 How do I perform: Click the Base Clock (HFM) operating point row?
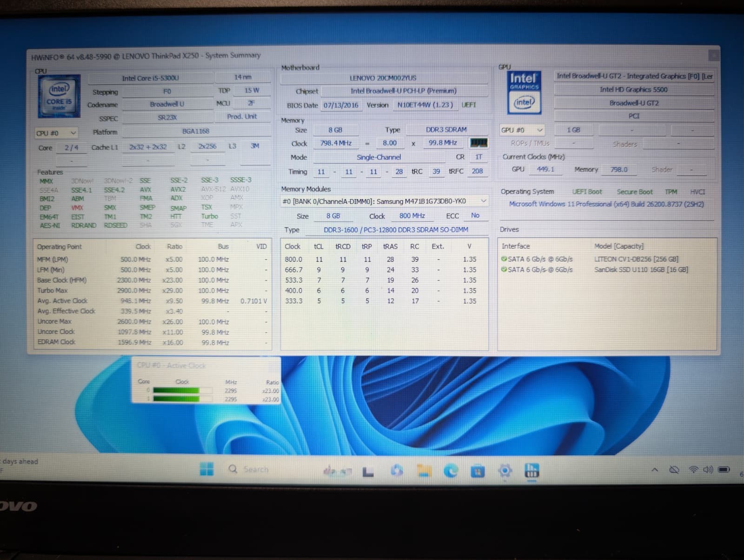tap(153, 280)
